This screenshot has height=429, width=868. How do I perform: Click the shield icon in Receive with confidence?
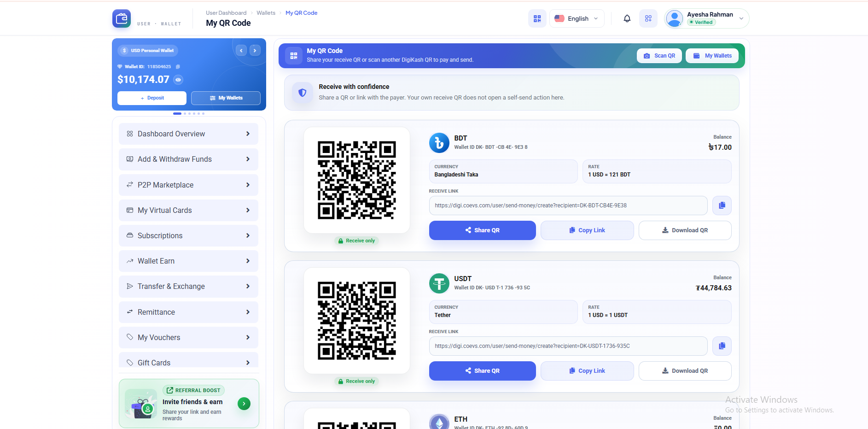[x=303, y=93]
